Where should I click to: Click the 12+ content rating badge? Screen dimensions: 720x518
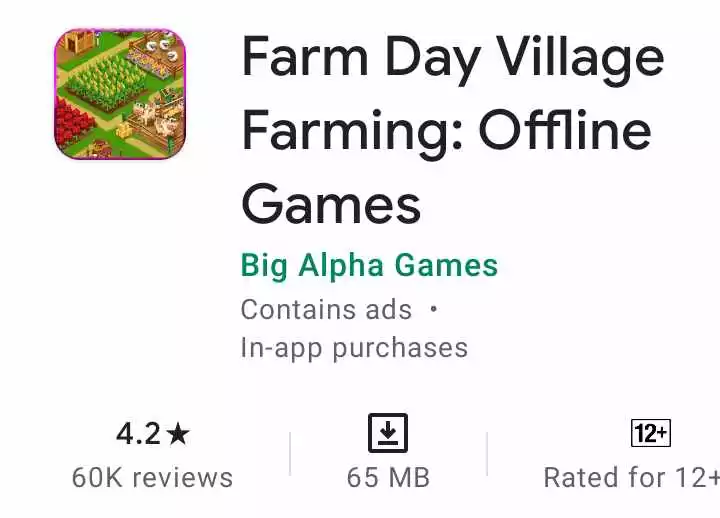651,433
